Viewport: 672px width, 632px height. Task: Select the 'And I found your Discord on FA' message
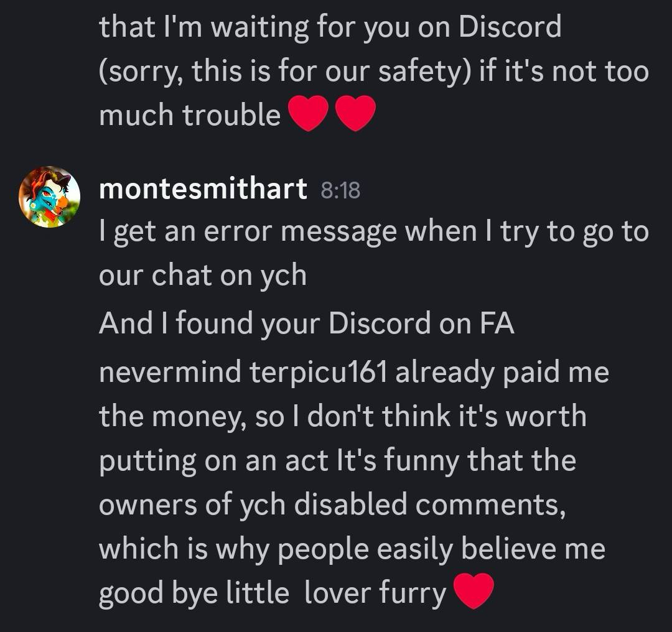(306, 323)
